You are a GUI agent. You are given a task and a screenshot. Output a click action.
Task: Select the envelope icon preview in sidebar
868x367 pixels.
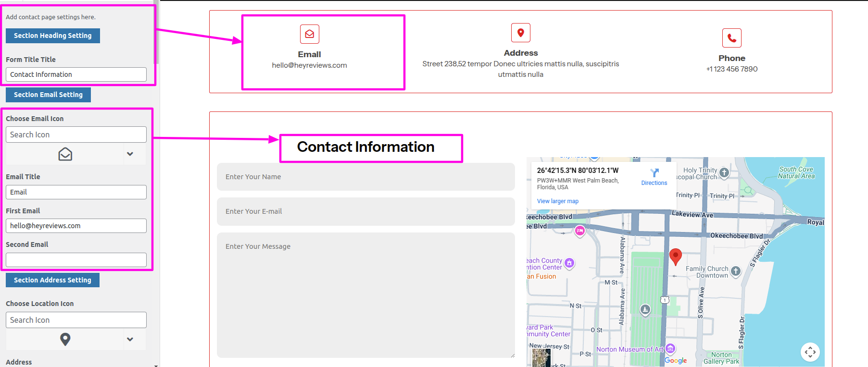pos(65,154)
